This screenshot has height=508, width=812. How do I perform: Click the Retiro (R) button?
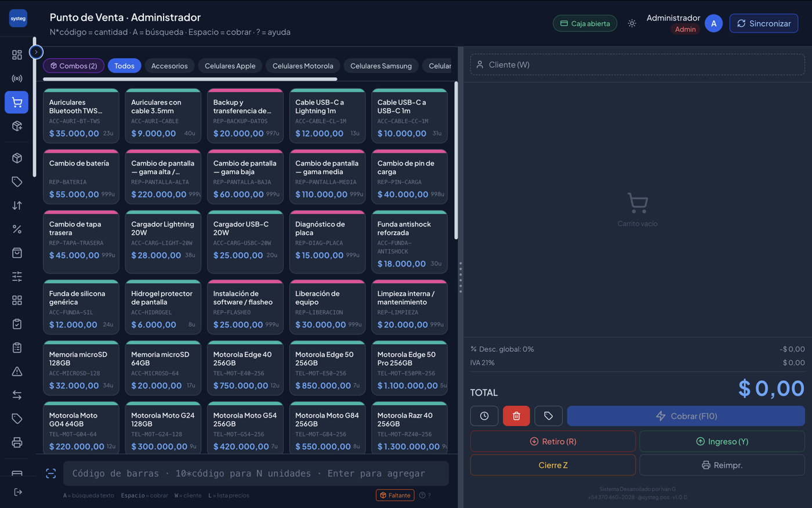[553, 441]
